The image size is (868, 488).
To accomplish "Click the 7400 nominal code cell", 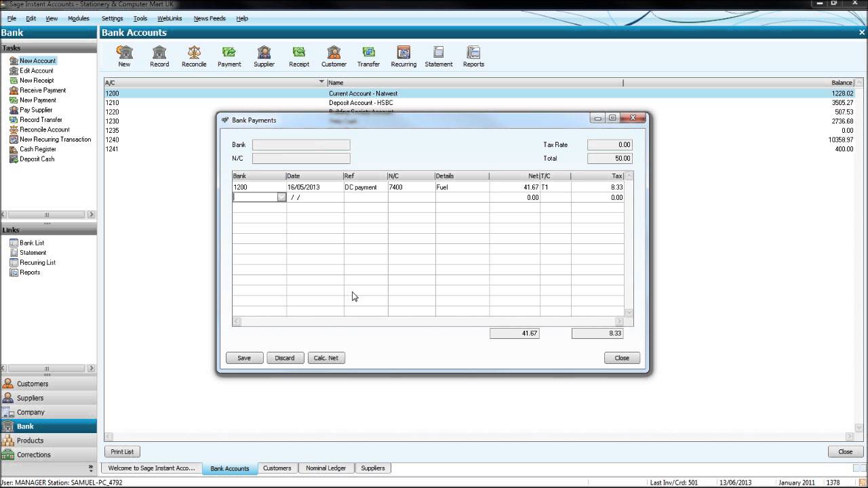I will tap(411, 187).
